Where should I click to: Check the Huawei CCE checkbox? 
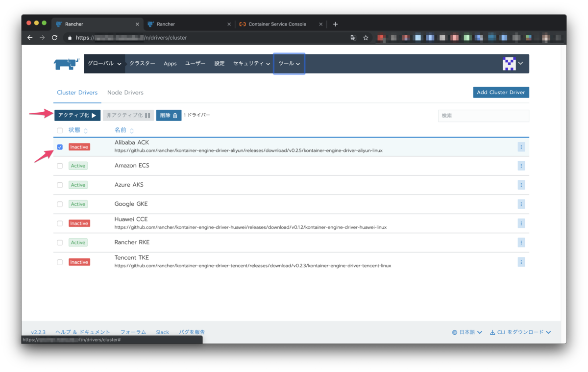(60, 223)
